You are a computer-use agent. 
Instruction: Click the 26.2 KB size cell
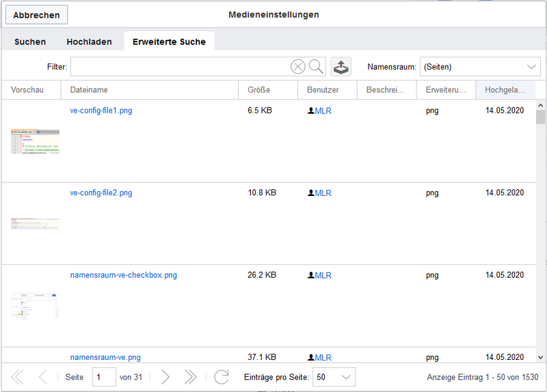coord(262,275)
